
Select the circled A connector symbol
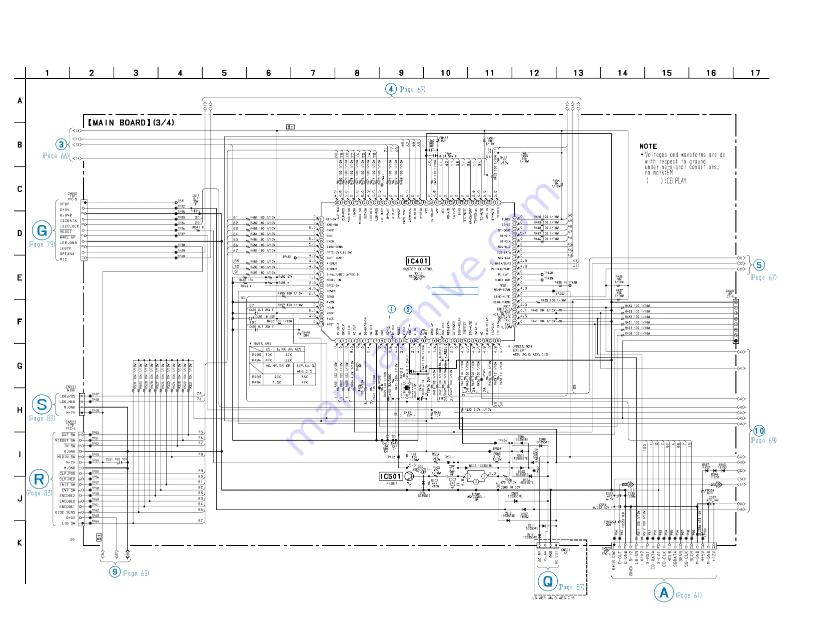point(664,592)
